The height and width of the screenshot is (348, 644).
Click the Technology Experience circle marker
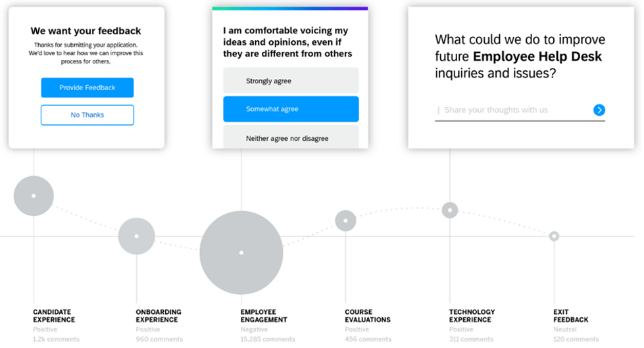450,210
